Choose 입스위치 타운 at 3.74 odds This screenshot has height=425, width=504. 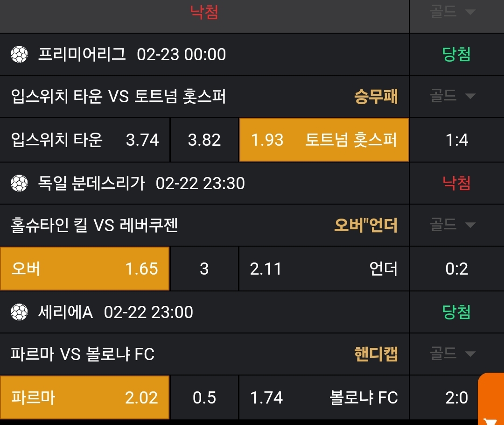pos(84,140)
